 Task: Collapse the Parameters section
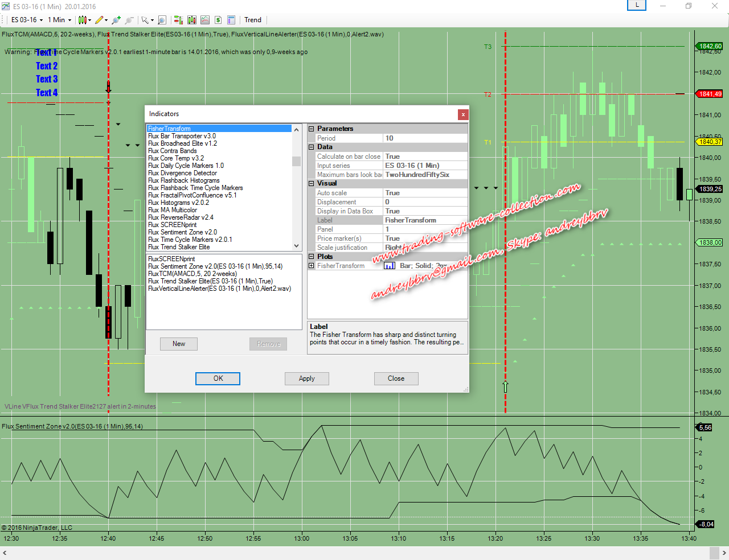pos(312,129)
